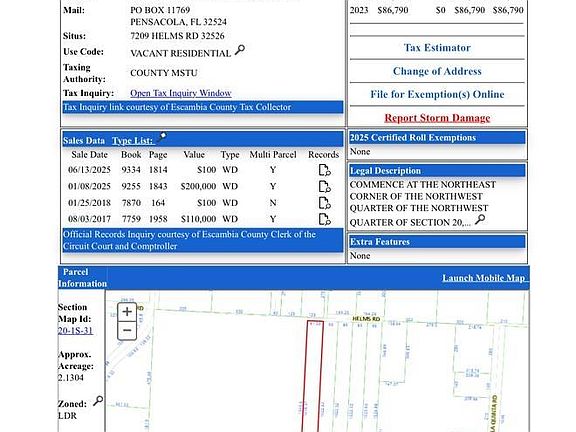The width and height of the screenshot is (576, 432).
Task: Select Change of Address
Action: (437, 71)
